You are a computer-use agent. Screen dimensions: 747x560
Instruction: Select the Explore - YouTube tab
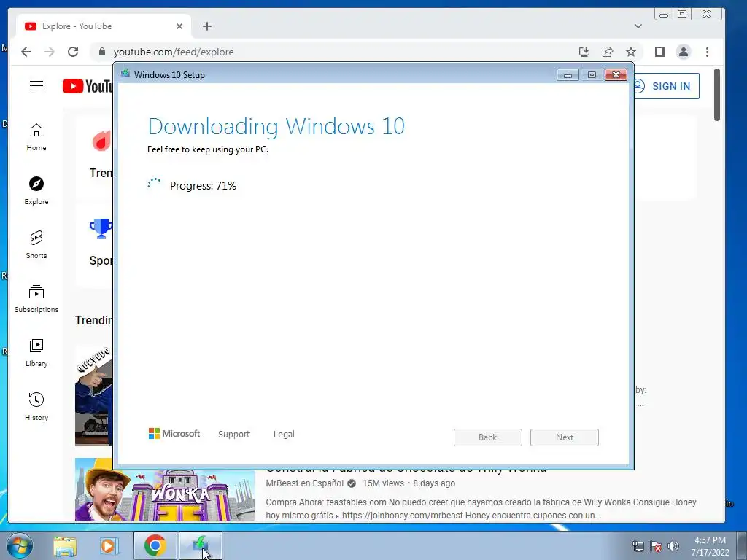pos(104,26)
